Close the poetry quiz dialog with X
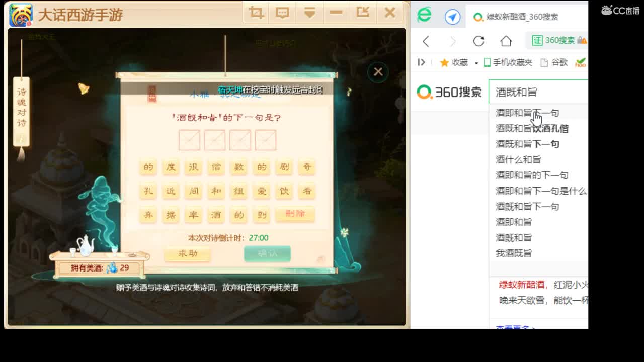 click(378, 72)
